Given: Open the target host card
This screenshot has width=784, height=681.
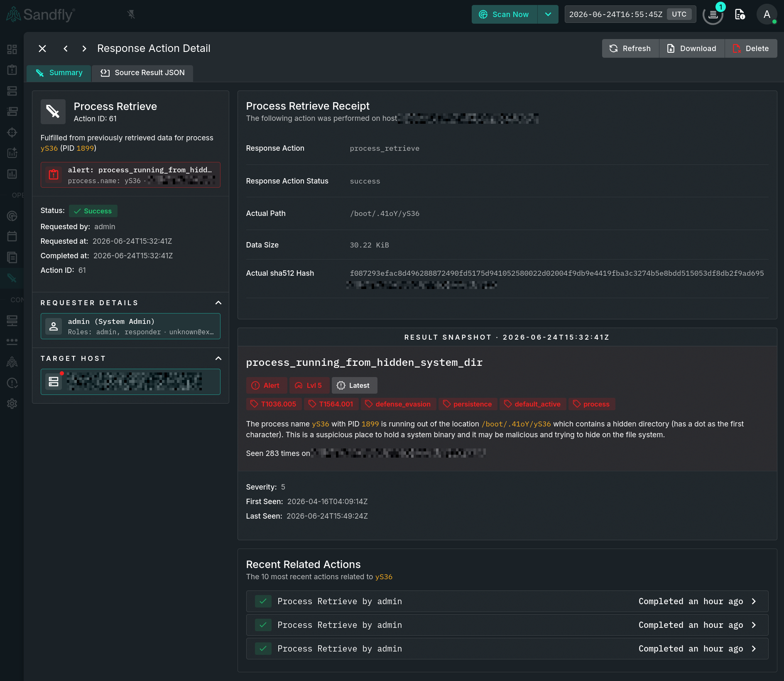Looking at the screenshot, I should 130,382.
